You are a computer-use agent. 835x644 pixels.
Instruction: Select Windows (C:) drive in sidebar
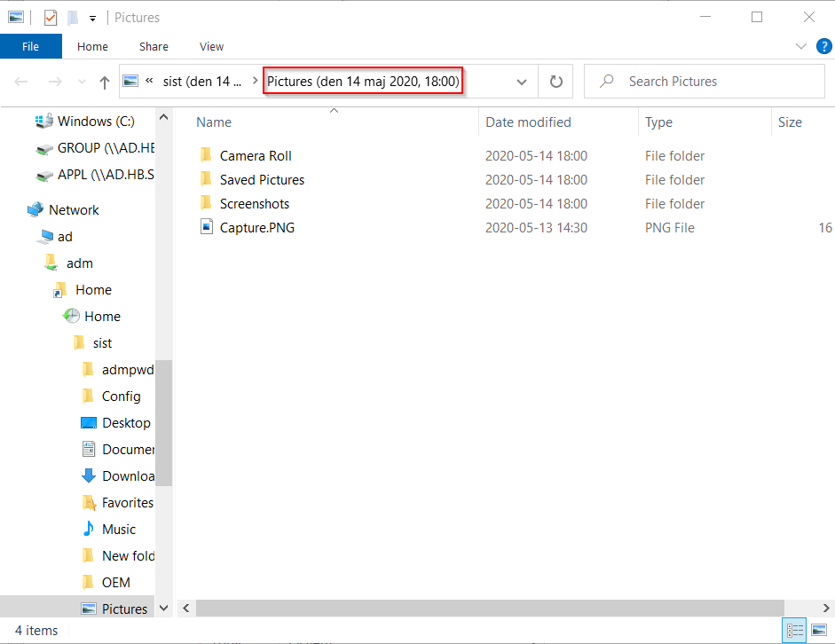click(x=97, y=122)
